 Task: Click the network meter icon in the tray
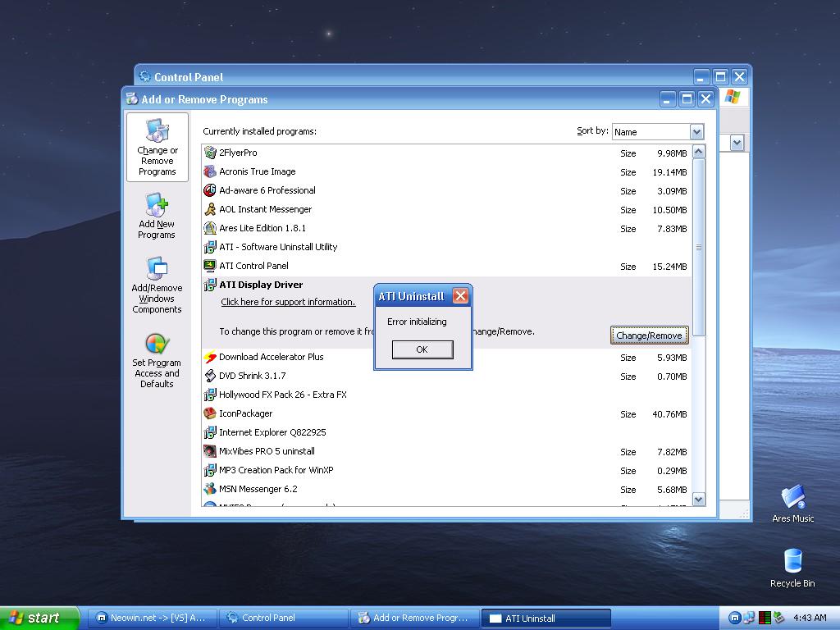pos(765,618)
